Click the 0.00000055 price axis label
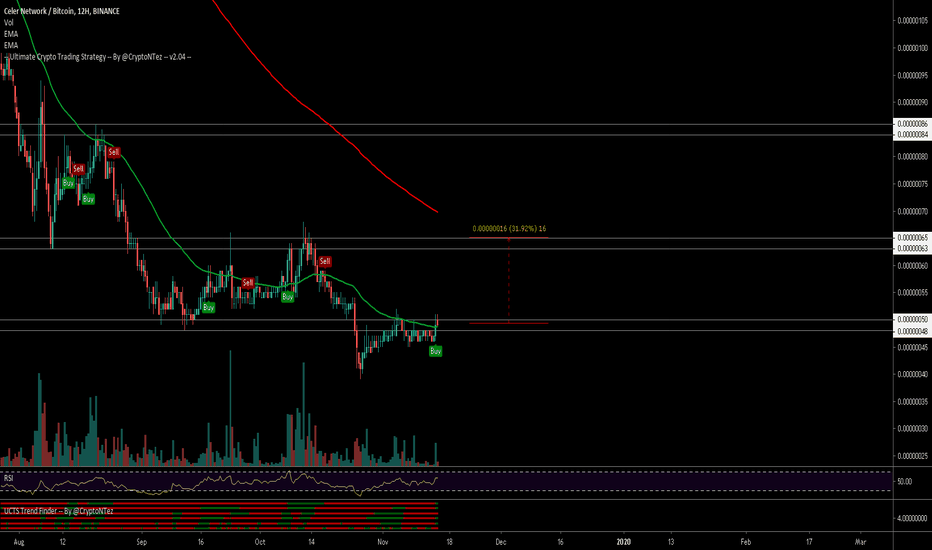 912,293
